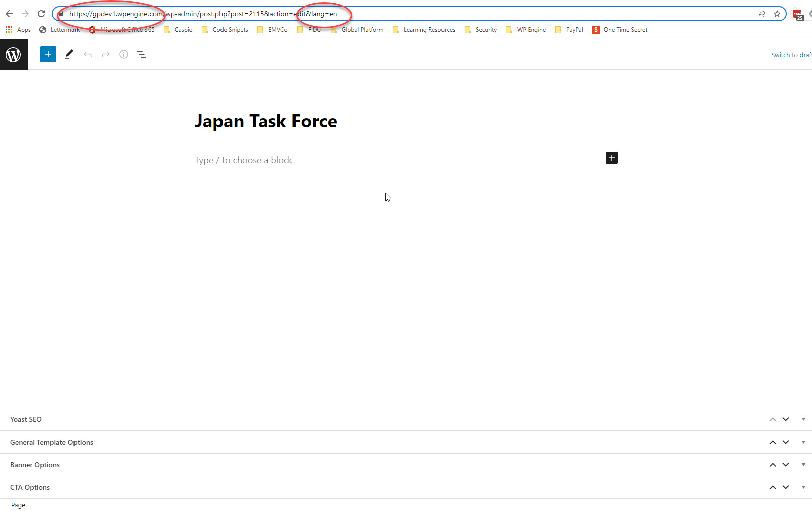Toggle Yoast SEO panel with triangle
Viewport: 812px width, 511px height.
pos(803,419)
